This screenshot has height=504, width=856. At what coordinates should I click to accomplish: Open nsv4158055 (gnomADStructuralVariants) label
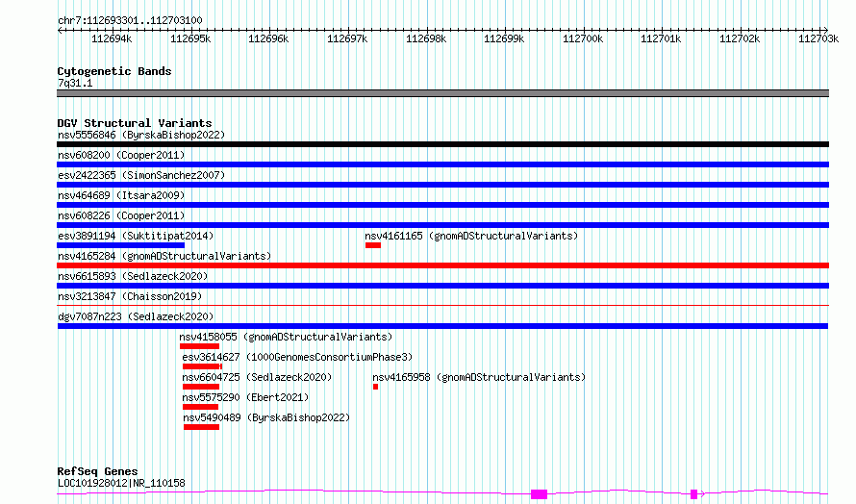286,337
